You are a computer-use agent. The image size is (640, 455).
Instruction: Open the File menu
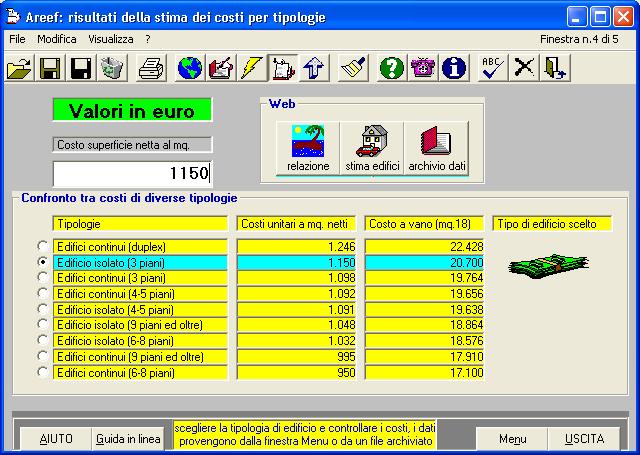[x=17, y=38]
